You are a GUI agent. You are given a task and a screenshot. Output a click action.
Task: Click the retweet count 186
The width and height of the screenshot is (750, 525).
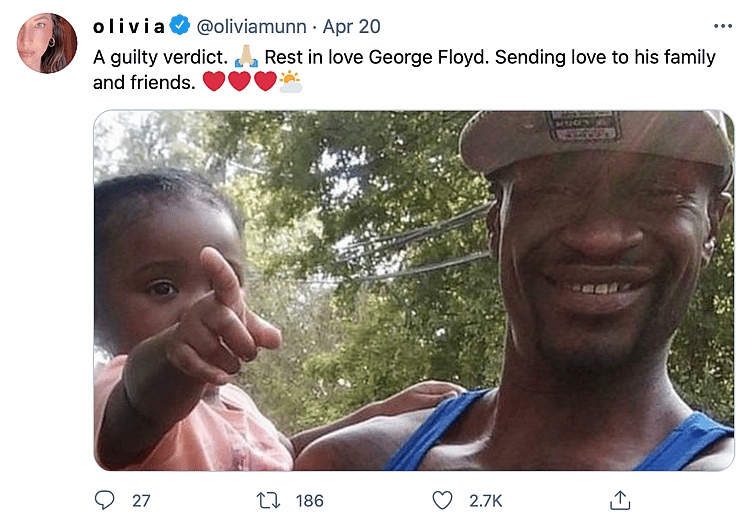click(x=310, y=499)
